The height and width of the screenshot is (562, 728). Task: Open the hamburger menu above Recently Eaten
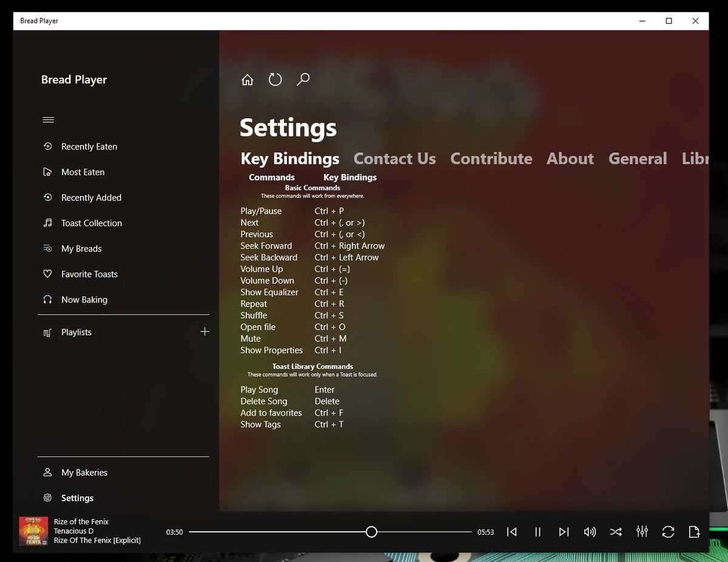tap(49, 120)
